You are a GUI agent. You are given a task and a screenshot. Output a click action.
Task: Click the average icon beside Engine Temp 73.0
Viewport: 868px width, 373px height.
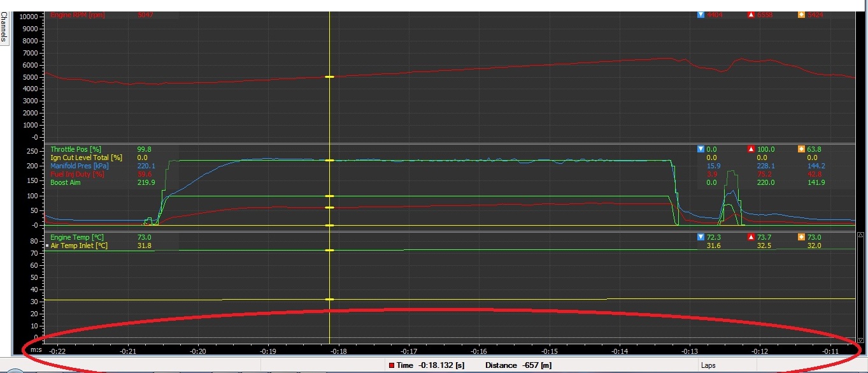[x=801, y=237]
